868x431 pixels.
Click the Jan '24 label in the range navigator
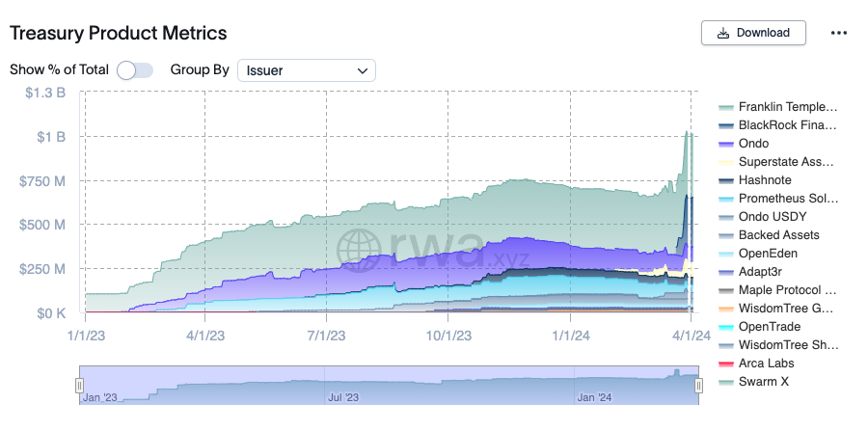tap(594, 397)
